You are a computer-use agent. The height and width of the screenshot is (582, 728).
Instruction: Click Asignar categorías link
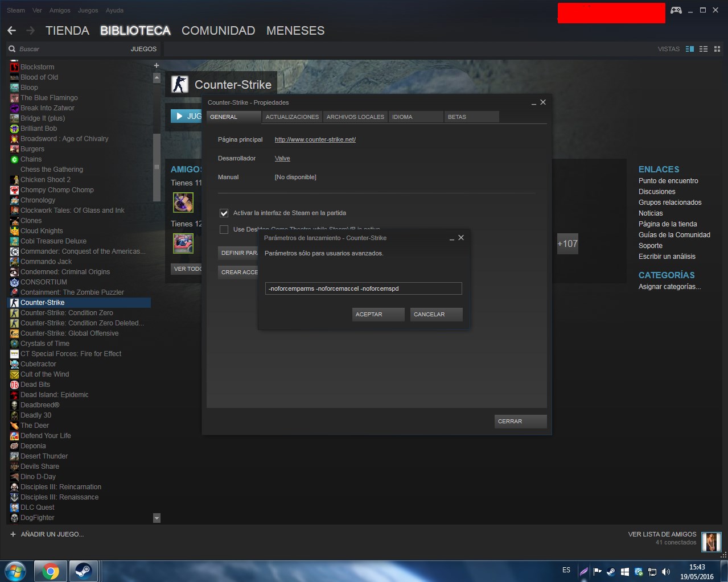click(x=669, y=287)
